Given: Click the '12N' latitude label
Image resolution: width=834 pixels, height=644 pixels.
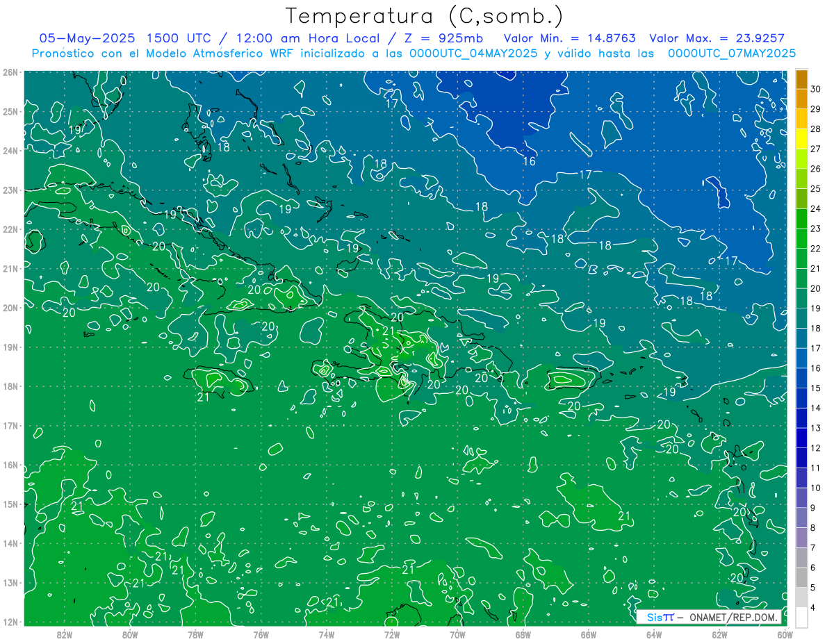Looking at the screenshot, I should [x=10, y=622].
